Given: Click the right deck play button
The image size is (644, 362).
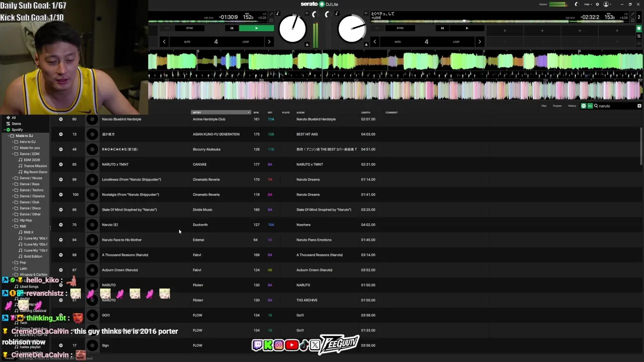Looking at the screenshot, I should [x=467, y=28].
